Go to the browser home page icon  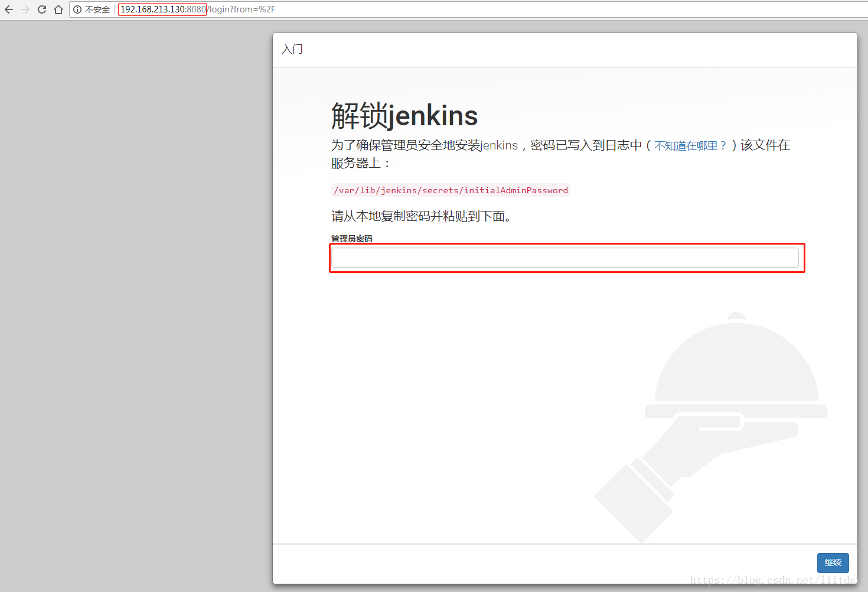pos(58,9)
